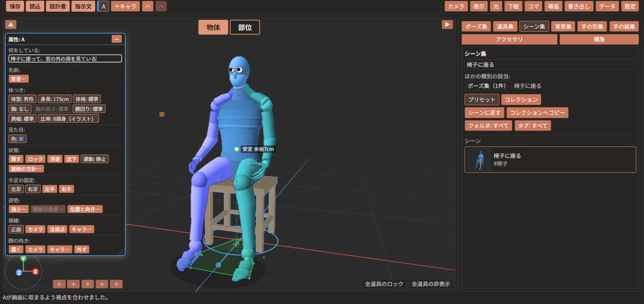Minimize the 属性: A panel with minus icon
Image resolution: width=644 pixels, height=304 pixels.
(x=116, y=39)
